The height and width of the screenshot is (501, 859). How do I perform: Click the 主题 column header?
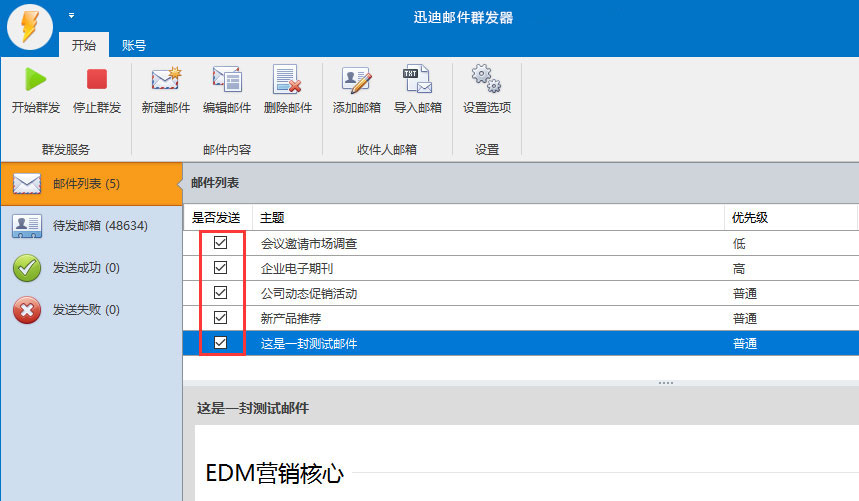pos(488,218)
